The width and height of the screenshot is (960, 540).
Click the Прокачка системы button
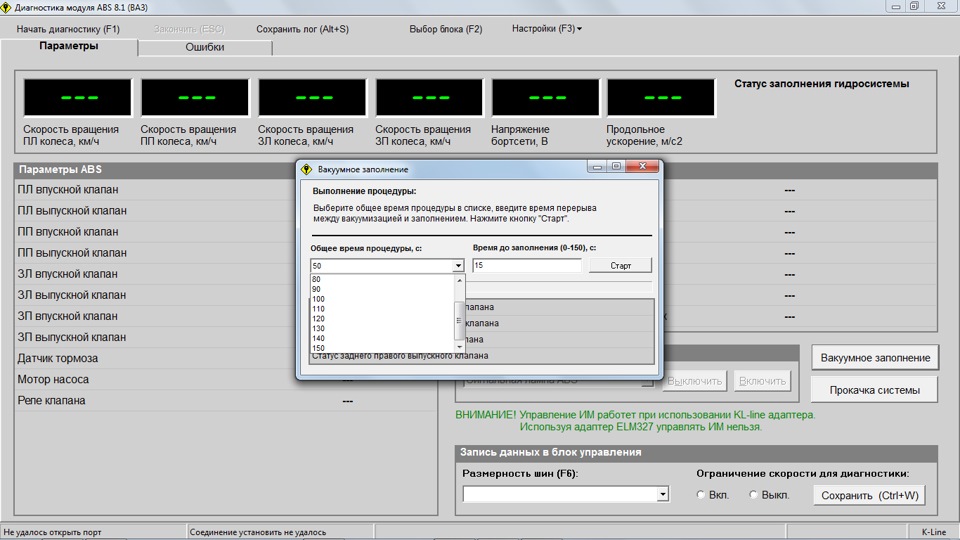[874, 390]
